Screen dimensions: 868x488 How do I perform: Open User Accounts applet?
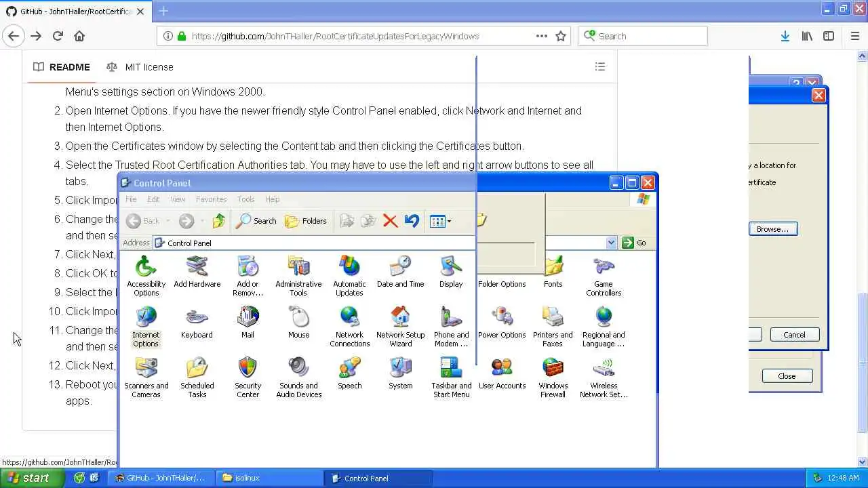click(502, 373)
